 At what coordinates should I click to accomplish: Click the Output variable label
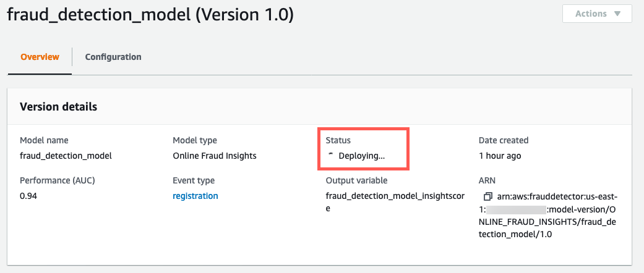356,180
